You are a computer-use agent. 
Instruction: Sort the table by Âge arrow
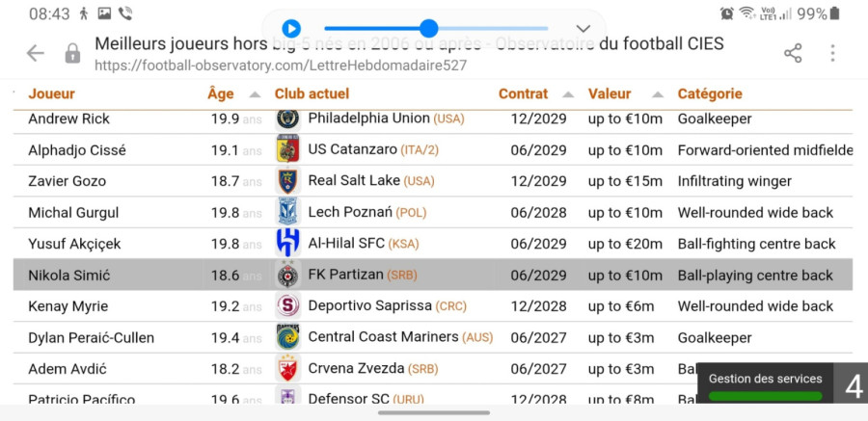coord(255,94)
